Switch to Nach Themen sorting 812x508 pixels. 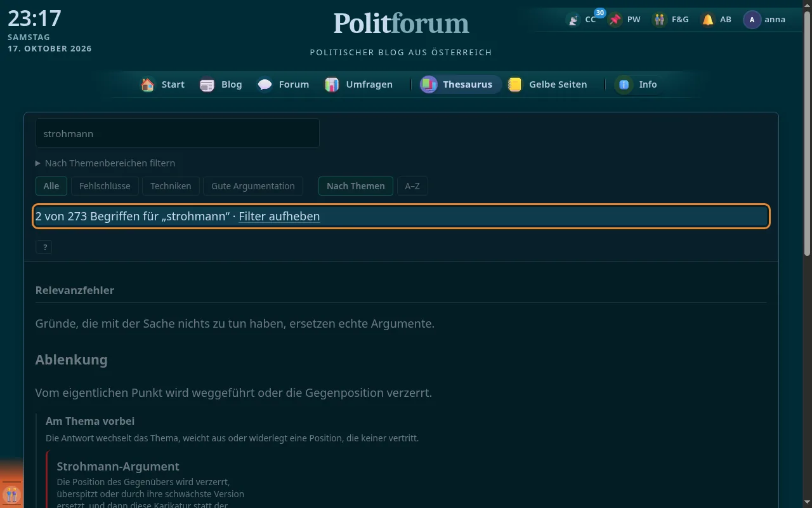coord(356,186)
